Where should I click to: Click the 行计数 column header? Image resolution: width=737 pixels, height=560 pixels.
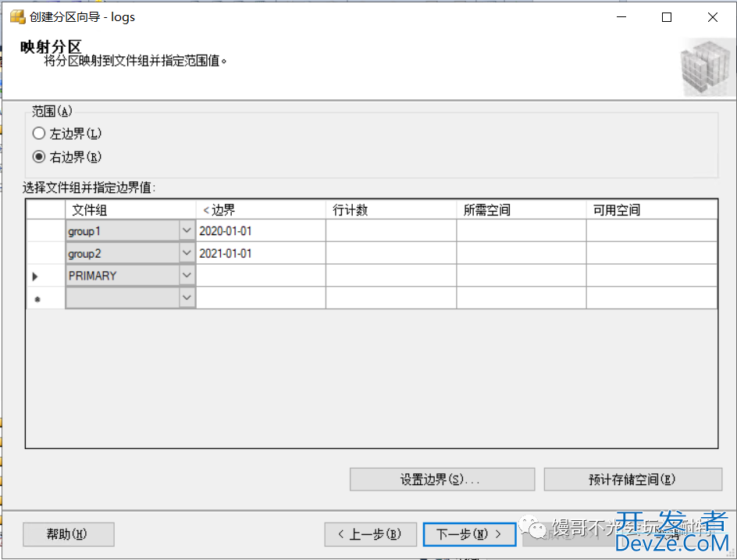coord(391,209)
